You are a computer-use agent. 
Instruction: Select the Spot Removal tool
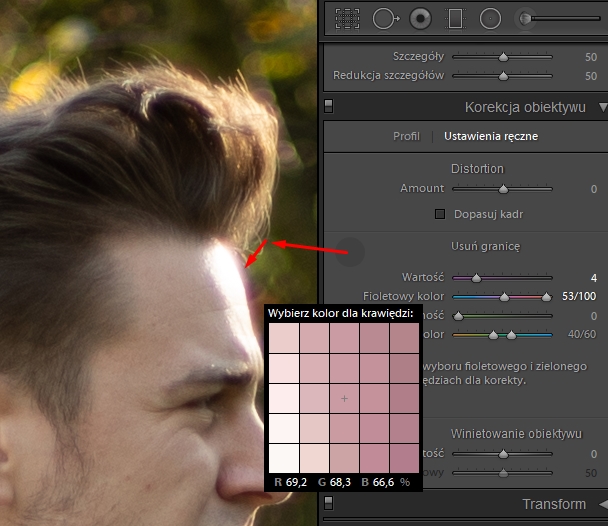[385, 18]
